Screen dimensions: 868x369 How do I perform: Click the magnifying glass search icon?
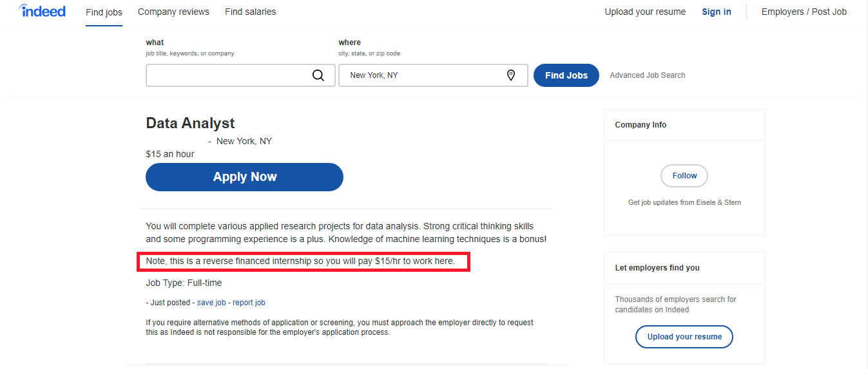318,75
